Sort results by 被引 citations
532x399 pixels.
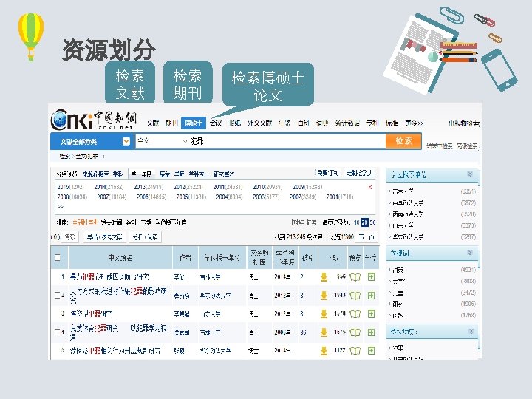[131, 222]
